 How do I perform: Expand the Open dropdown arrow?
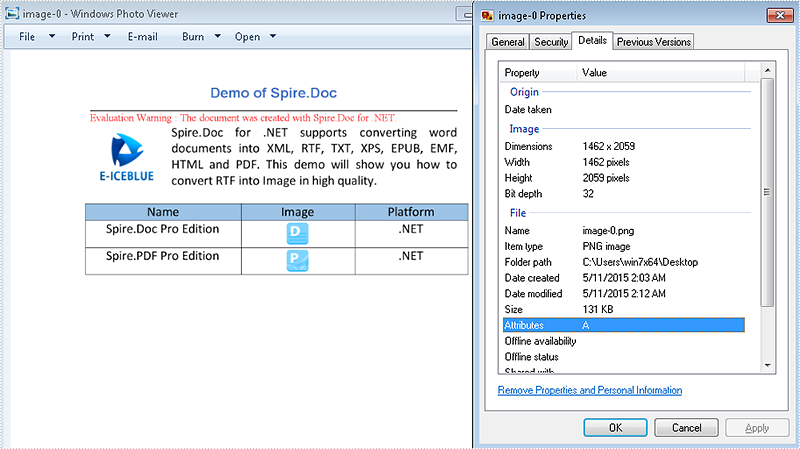coord(273,36)
